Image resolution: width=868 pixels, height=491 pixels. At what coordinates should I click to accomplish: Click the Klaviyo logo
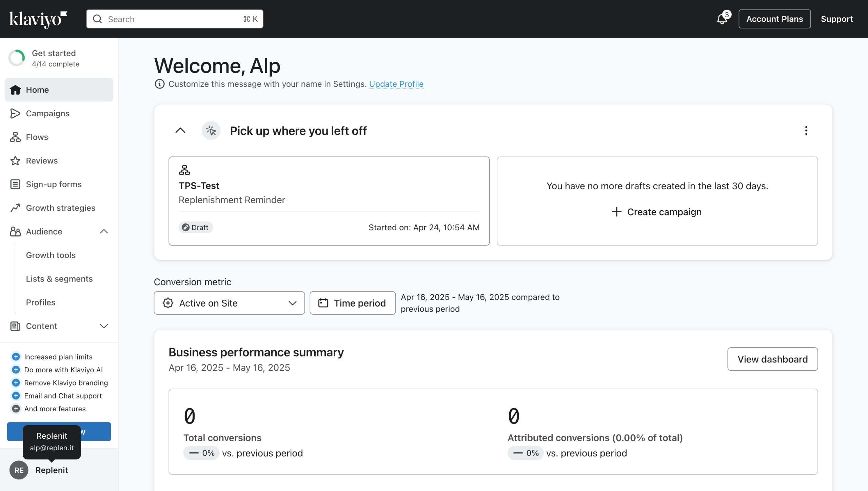coord(38,19)
